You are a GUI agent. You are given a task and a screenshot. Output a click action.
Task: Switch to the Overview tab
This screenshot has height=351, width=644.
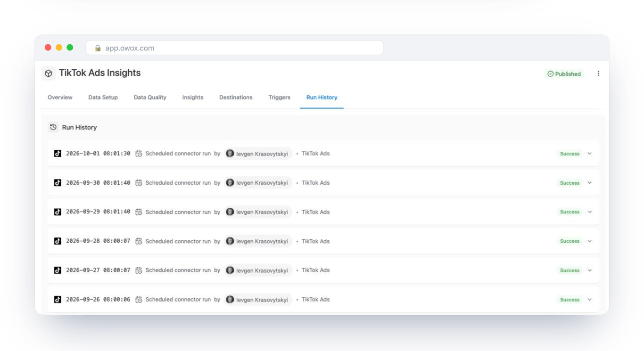pyautogui.click(x=60, y=98)
